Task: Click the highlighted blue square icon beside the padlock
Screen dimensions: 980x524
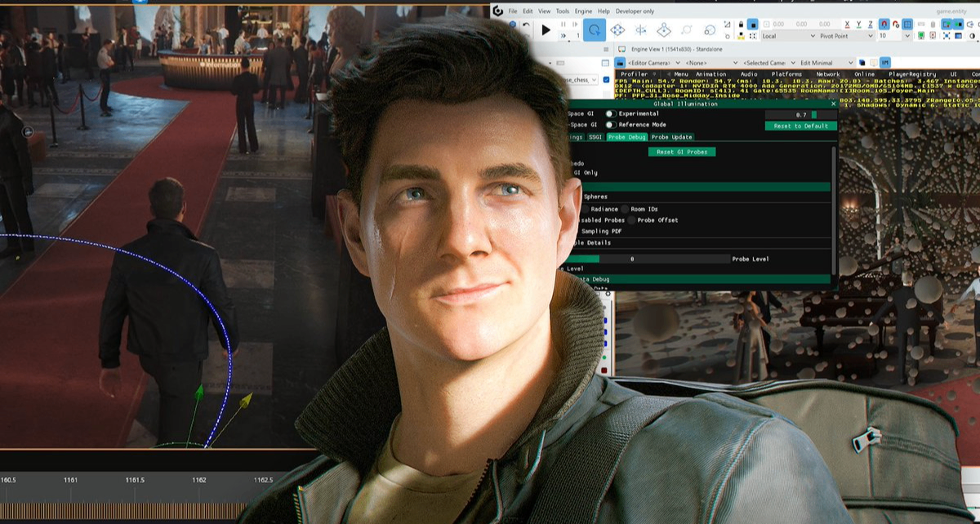Action: (752, 24)
